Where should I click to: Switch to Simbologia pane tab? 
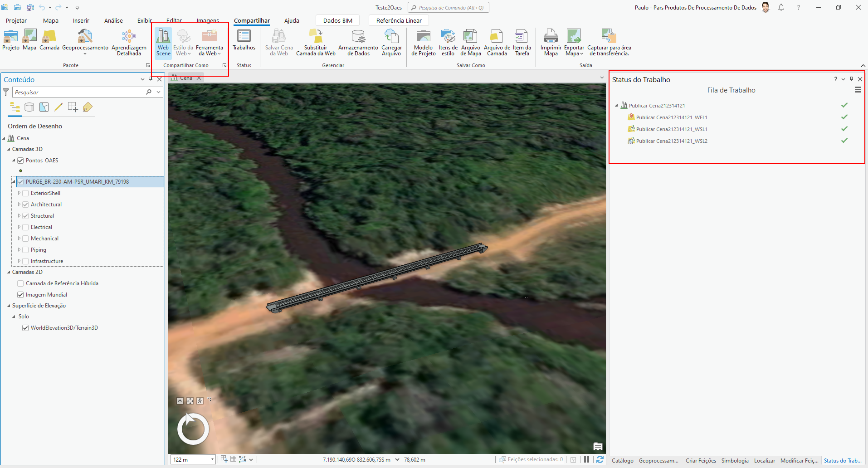(x=735, y=460)
